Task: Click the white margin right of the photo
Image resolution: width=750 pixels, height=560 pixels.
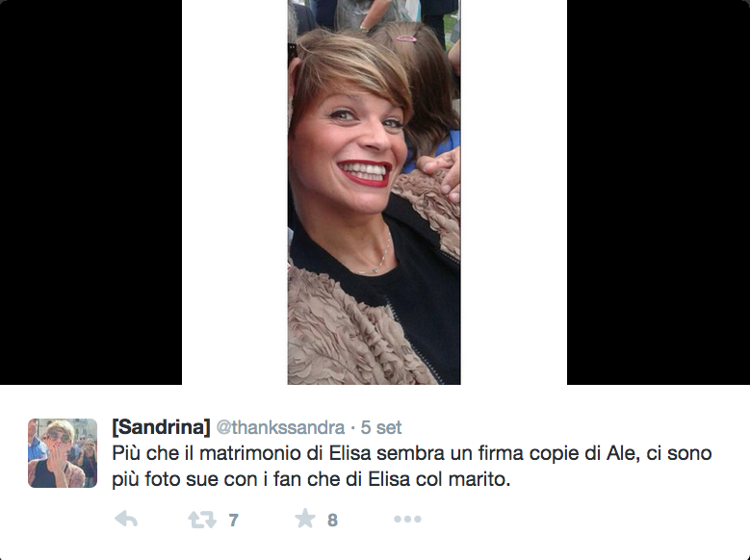Action: 514,192
